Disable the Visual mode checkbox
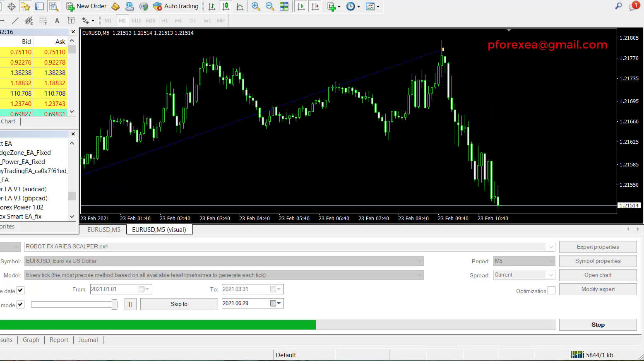 tap(20, 304)
